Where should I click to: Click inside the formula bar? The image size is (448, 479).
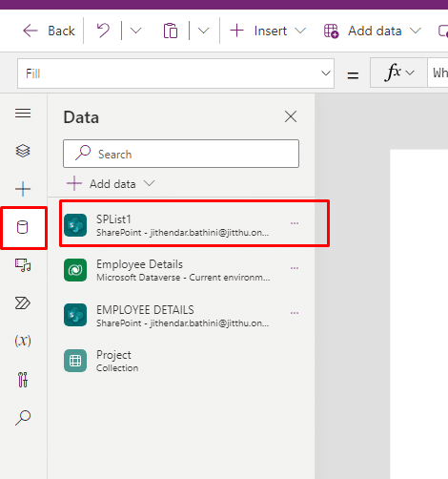[x=438, y=73]
